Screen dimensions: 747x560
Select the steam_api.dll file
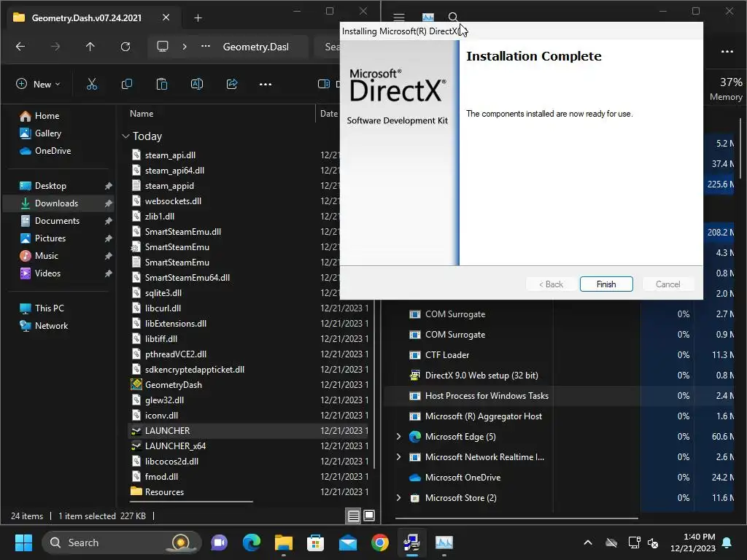(x=170, y=155)
